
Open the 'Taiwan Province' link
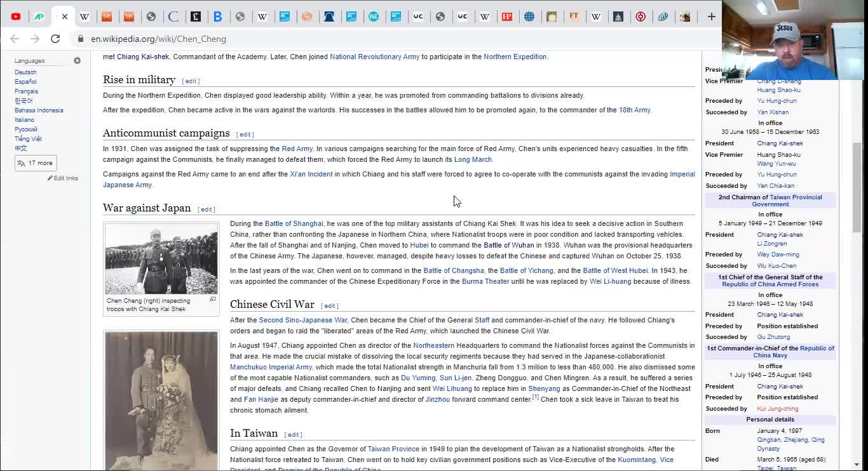[393, 449]
